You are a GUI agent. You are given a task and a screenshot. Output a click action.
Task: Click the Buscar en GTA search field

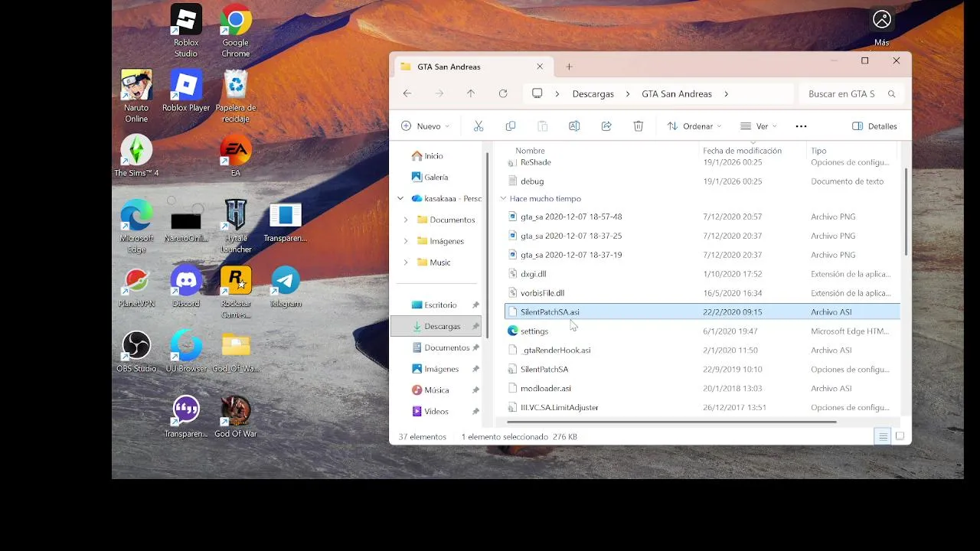[x=851, y=93]
